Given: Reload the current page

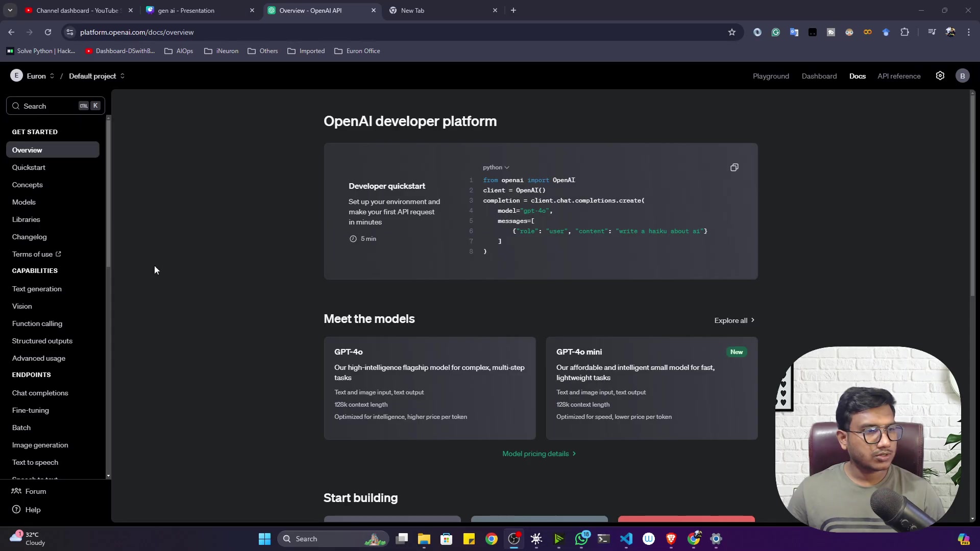Looking at the screenshot, I should pos(48,32).
